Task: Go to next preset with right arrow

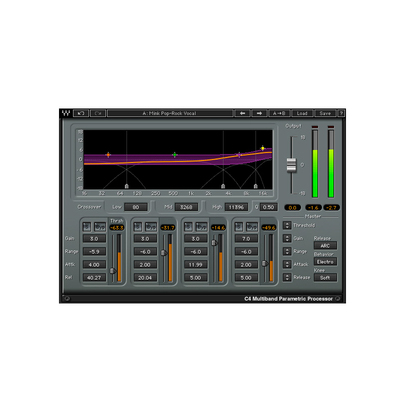Action: pos(259,113)
